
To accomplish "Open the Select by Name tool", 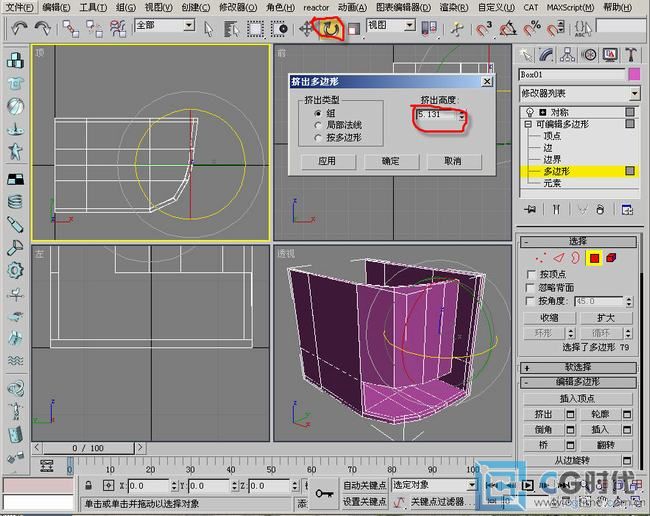I will [231, 29].
